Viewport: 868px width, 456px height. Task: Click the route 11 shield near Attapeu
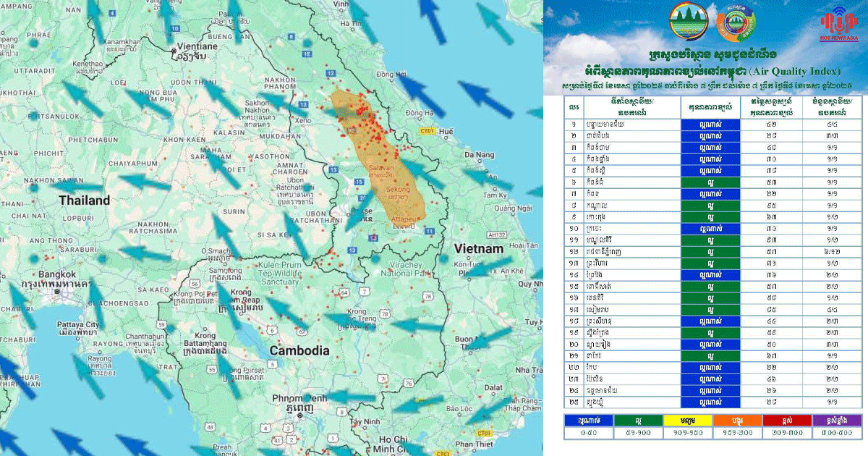coord(429,231)
